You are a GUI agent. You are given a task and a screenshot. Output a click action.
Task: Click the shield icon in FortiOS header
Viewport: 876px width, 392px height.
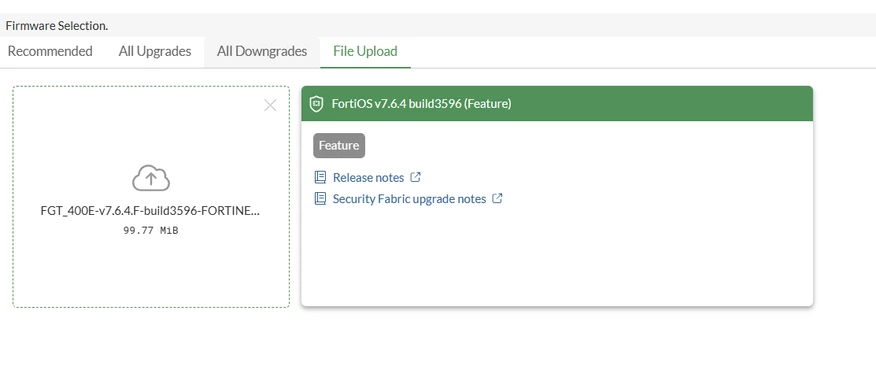click(316, 103)
